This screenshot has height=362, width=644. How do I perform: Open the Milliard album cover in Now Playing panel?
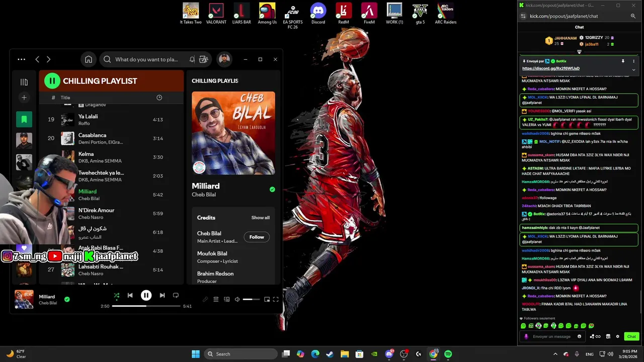point(233,133)
